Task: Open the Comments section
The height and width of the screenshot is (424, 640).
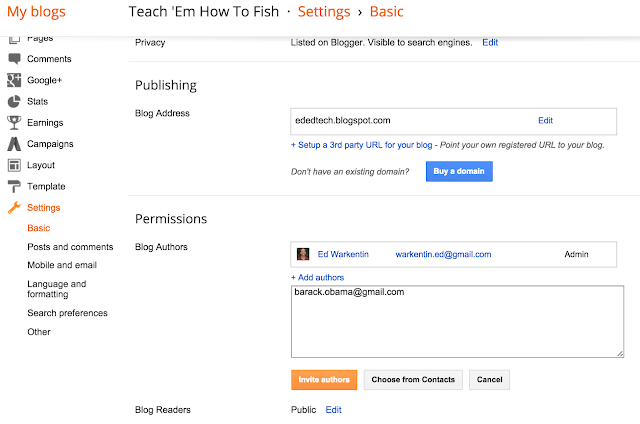Action: (49, 59)
